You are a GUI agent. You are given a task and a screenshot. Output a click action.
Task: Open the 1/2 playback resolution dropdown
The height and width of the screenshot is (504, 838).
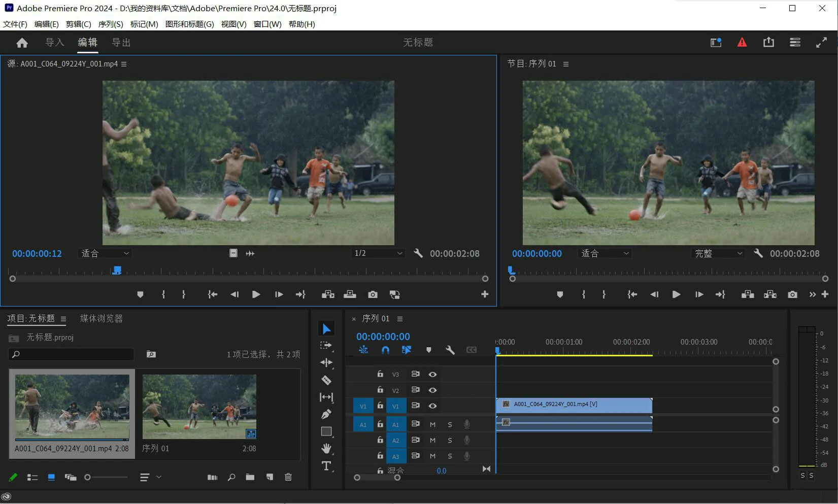point(378,253)
